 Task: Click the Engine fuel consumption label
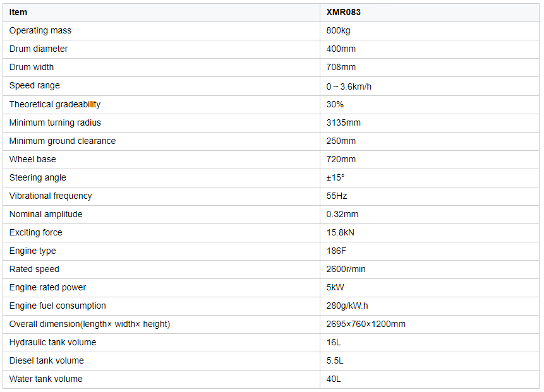tap(57, 306)
